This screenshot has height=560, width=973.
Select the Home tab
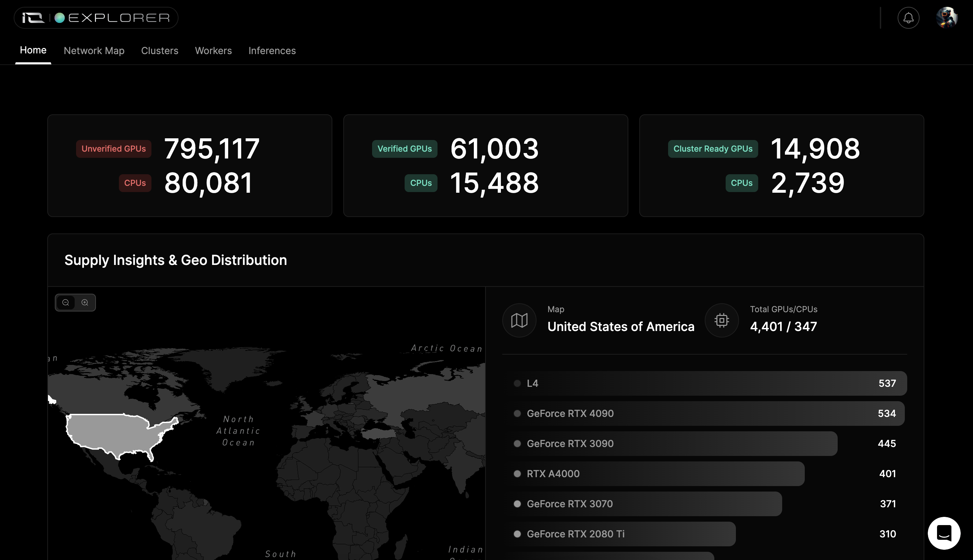[33, 50]
